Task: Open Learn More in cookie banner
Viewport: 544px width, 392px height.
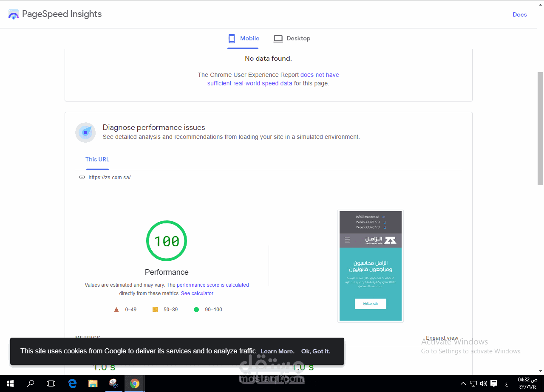Action: [278, 351]
